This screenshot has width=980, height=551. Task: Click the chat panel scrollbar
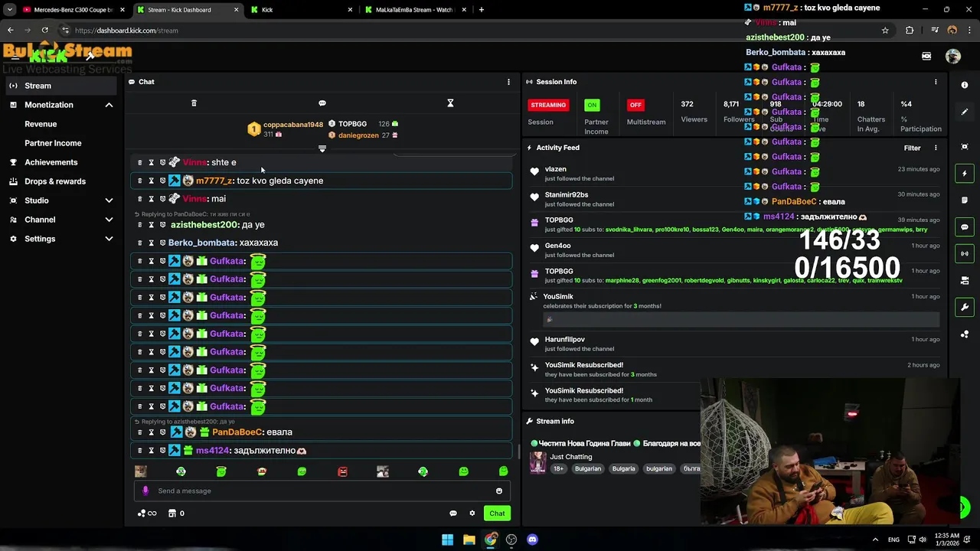tap(520, 451)
